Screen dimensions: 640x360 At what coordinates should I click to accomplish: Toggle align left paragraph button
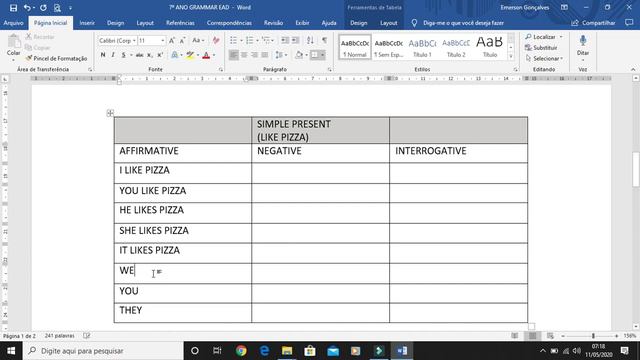point(233,55)
